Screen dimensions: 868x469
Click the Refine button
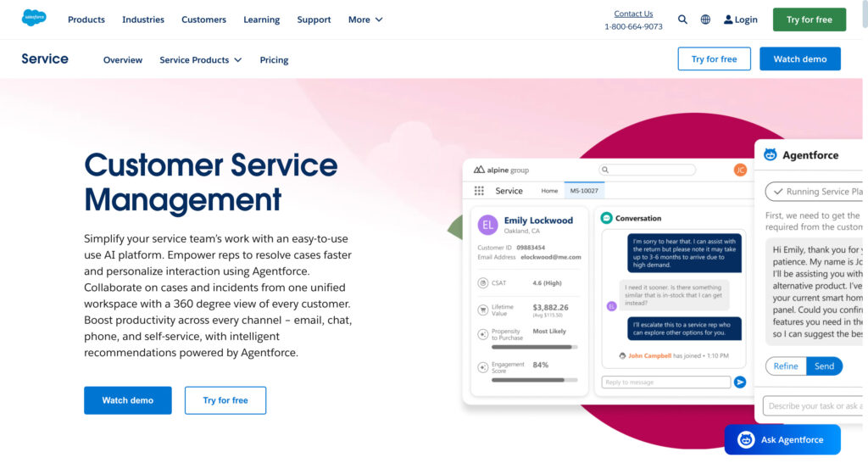click(786, 366)
